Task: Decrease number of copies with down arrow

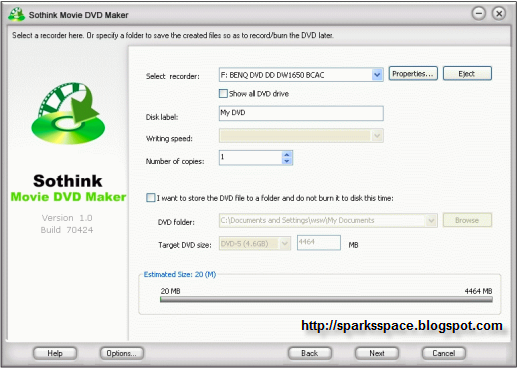Action: [x=287, y=161]
